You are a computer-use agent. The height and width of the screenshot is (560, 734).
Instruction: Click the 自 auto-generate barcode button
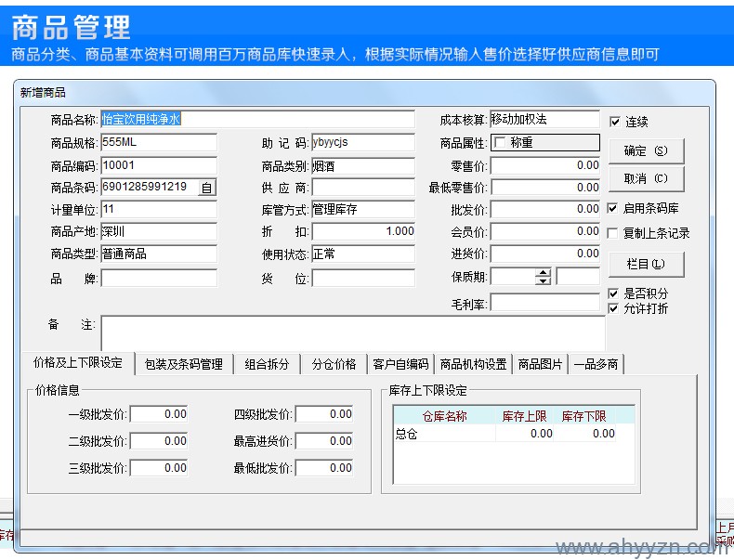(x=206, y=188)
